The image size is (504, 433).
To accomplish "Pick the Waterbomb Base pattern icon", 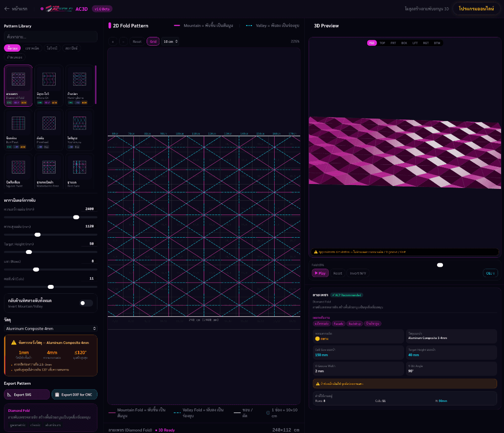I will tap(49, 167).
